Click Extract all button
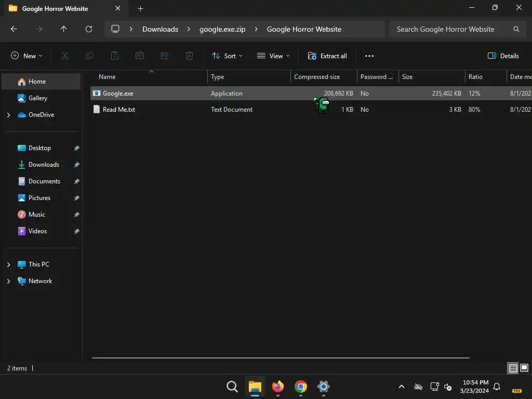The image size is (532, 399). tap(327, 56)
